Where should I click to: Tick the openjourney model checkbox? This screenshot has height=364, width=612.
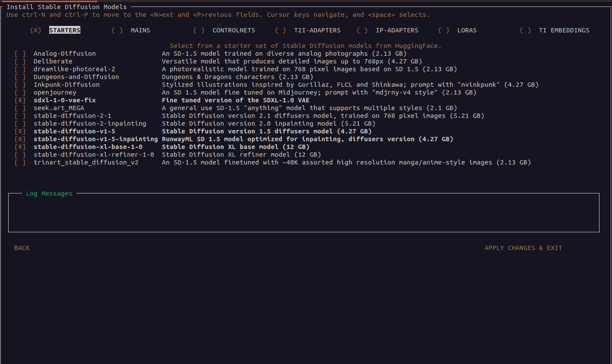click(x=20, y=92)
